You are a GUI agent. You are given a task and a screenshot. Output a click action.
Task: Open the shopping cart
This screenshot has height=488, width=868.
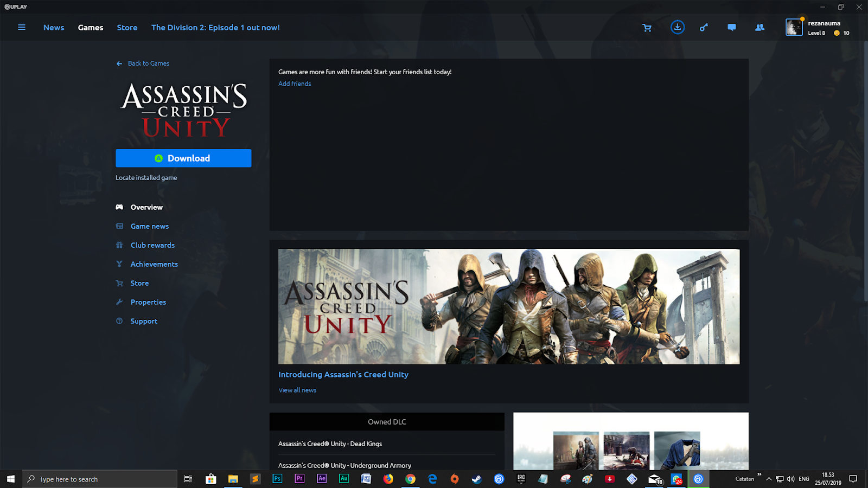click(647, 28)
